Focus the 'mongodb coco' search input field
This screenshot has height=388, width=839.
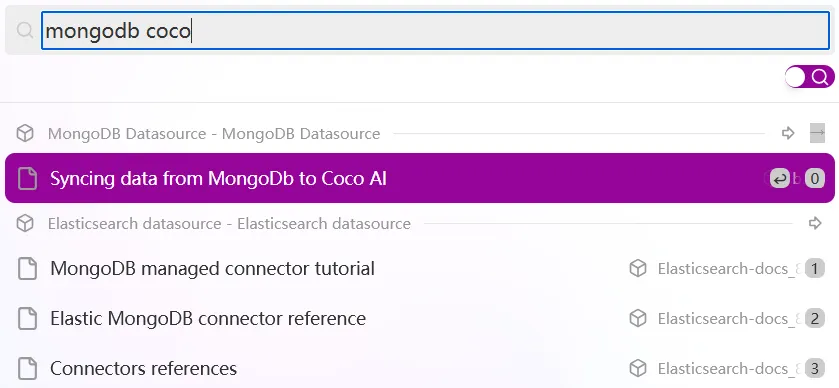[x=435, y=31]
